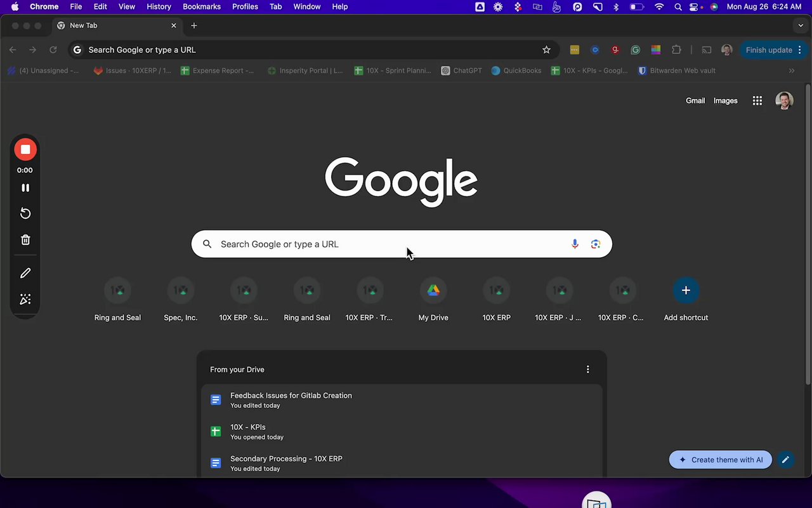Close the New Tab tab
The width and height of the screenshot is (812, 508).
click(174, 26)
